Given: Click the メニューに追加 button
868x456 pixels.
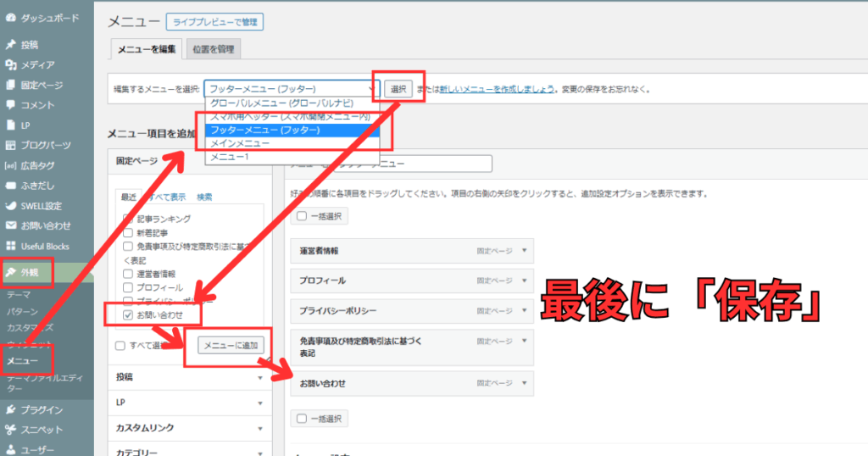Looking at the screenshot, I should pyautogui.click(x=231, y=345).
